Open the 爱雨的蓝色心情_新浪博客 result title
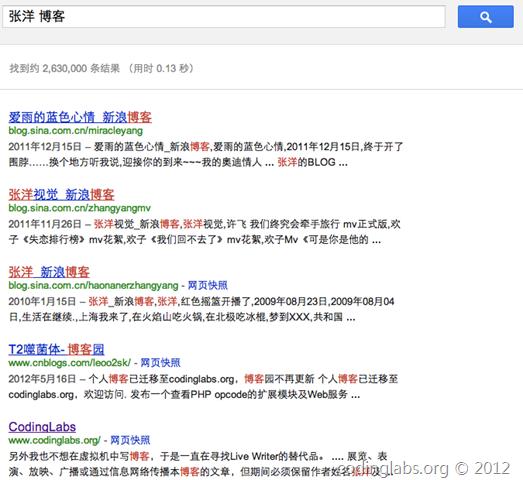The image size is (523, 480). (x=80, y=117)
